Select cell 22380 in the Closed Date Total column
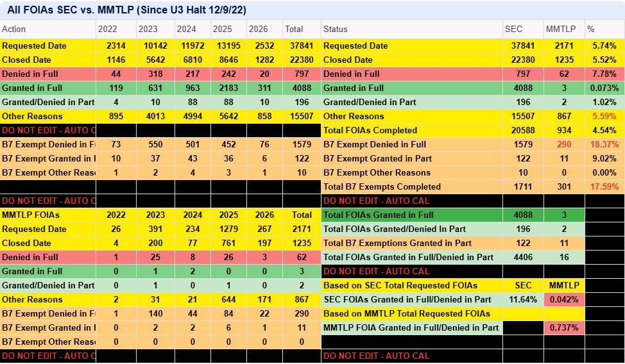625x364 pixels. tap(302, 60)
